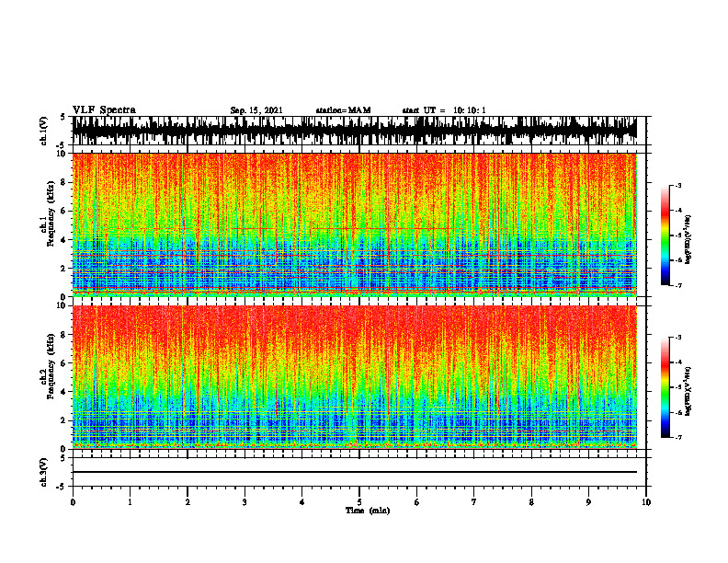This screenshot has height=563, width=728.
Task: Click time axis tick label 8
Action: pyautogui.click(x=531, y=502)
